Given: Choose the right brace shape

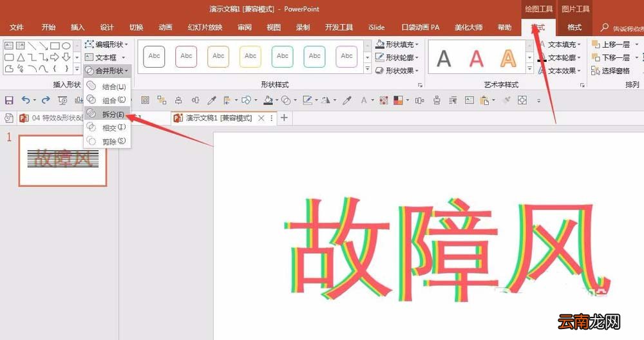Looking at the screenshot, I should pos(66,68).
